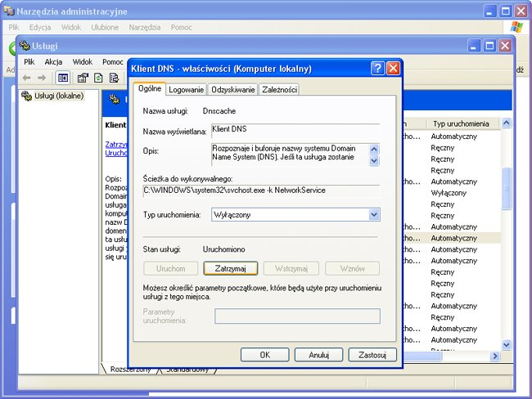This screenshot has width=532, height=399.
Task: Open the Odzyskiwanie tab
Action: pyautogui.click(x=233, y=89)
